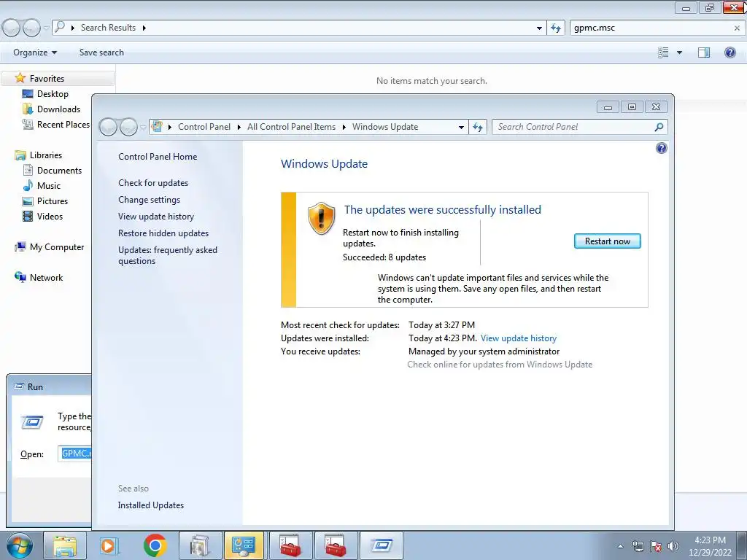The width and height of the screenshot is (747, 560).
Task: Click Search Results breadcrumb in Explorer
Action: tap(108, 28)
